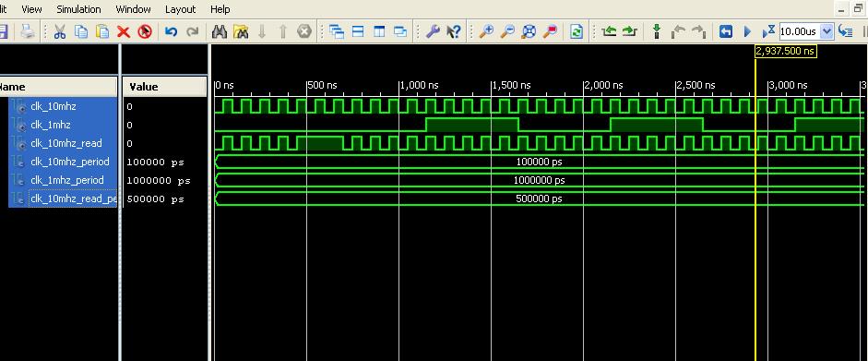
Task: Zoom in with the magnifier plus icon
Action: [486, 31]
